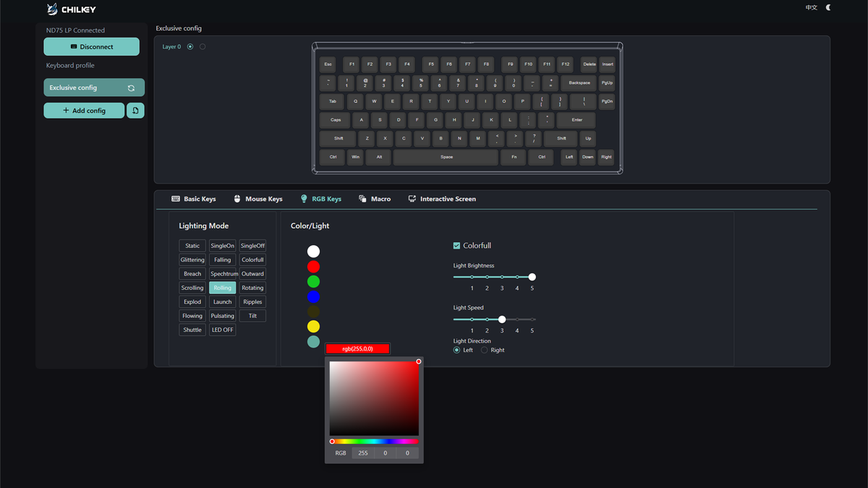Set Light Speed slider to 4
The image size is (868, 488).
[x=517, y=320]
